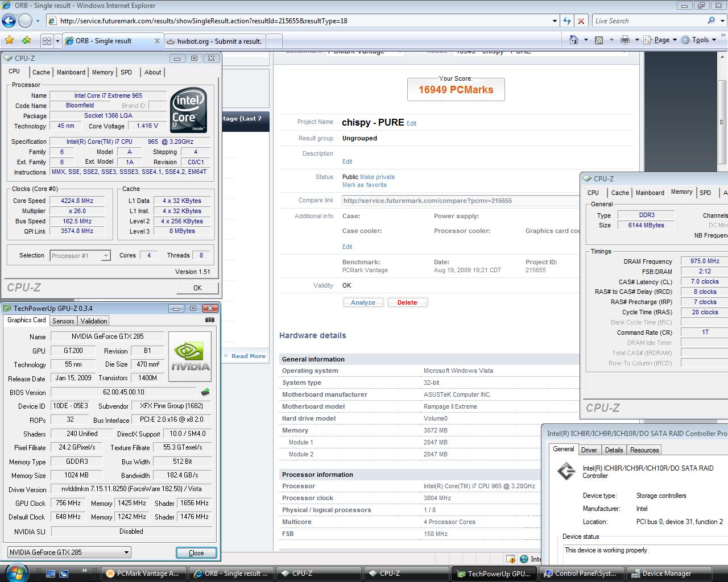
Task: Click the Show Desktop quick launch icon
Action: coord(51,573)
